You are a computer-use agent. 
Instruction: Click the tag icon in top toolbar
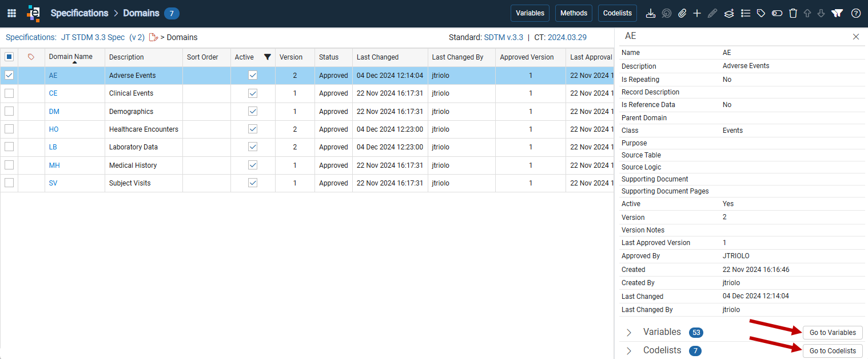point(761,13)
